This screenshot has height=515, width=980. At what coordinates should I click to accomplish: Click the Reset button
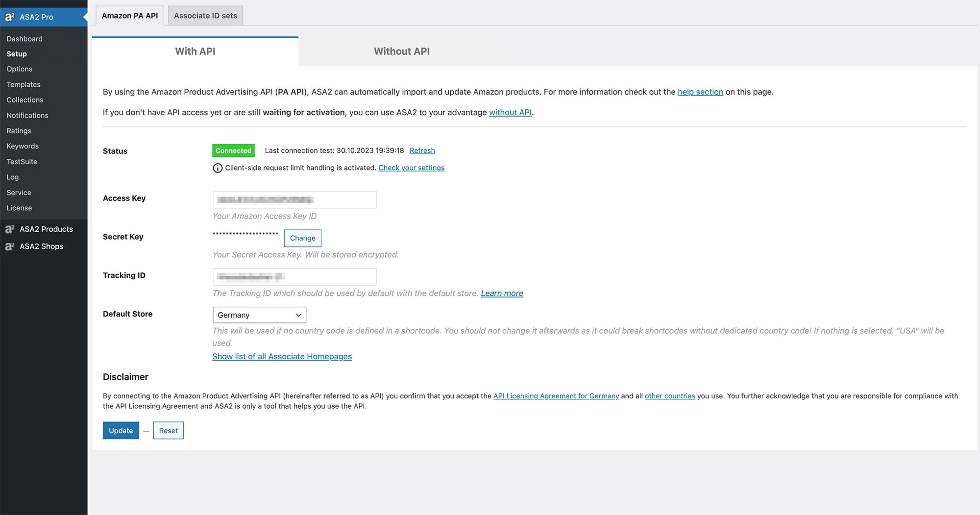[x=168, y=431]
